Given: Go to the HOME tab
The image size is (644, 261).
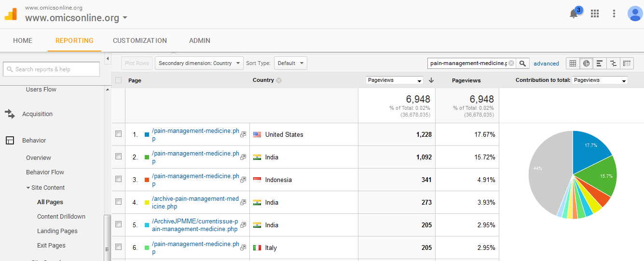Looking at the screenshot, I should tap(23, 40).
